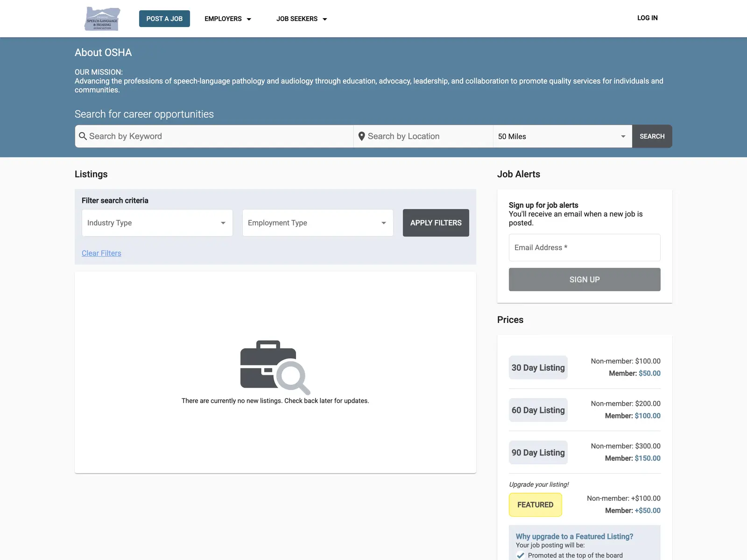Click the $150.00 member price for 90 Day
Image resolution: width=747 pixels, height=560 pixels.
648,458
